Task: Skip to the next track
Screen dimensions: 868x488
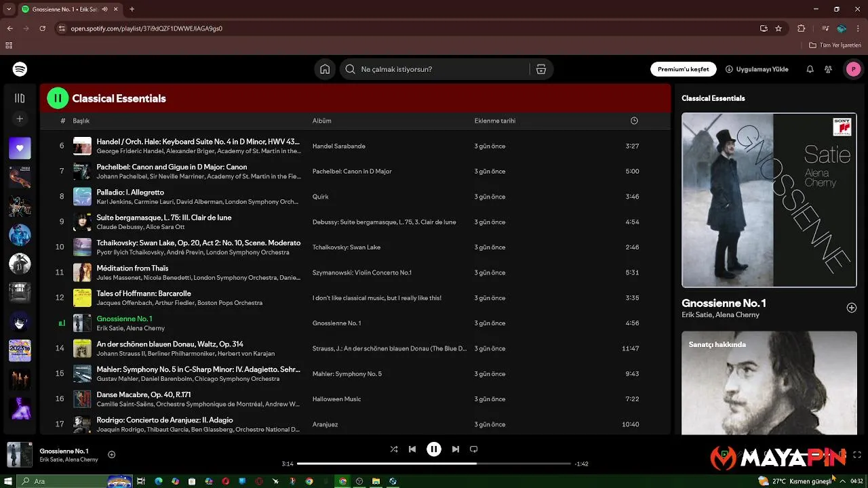Action: coord(456,449)
